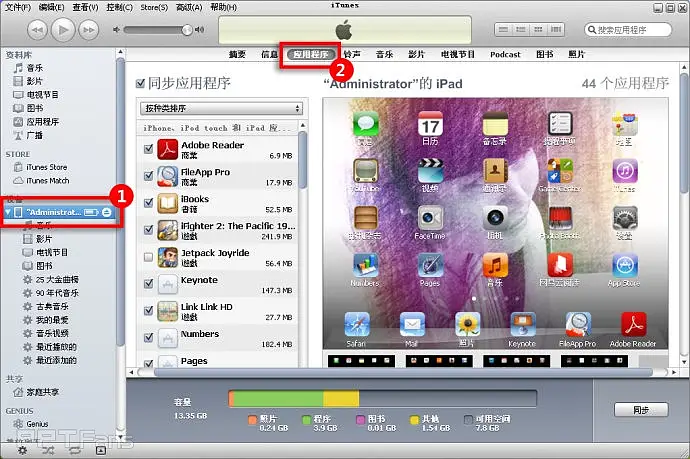Uncheck the Numbers list checkbox
This screenshot has height=459, width=690.
tap(149, 337)
